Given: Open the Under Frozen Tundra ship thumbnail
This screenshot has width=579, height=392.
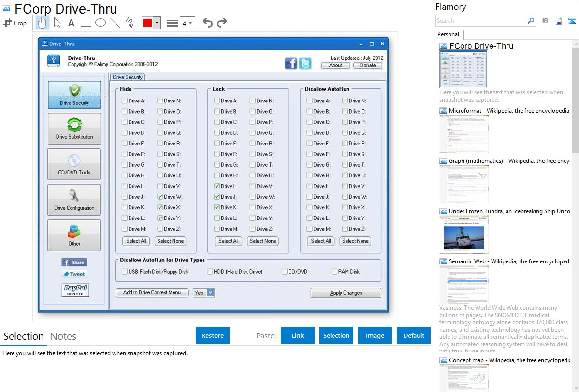Looking at the screenshot, I should [x=464, y=234].
